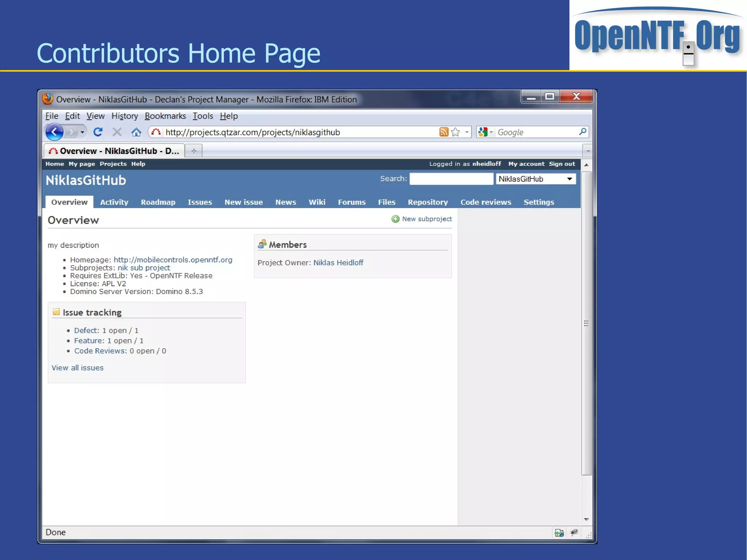The width and height of the screenshot is (747, 560).
Task: Click View all issues
Action: 77,368
